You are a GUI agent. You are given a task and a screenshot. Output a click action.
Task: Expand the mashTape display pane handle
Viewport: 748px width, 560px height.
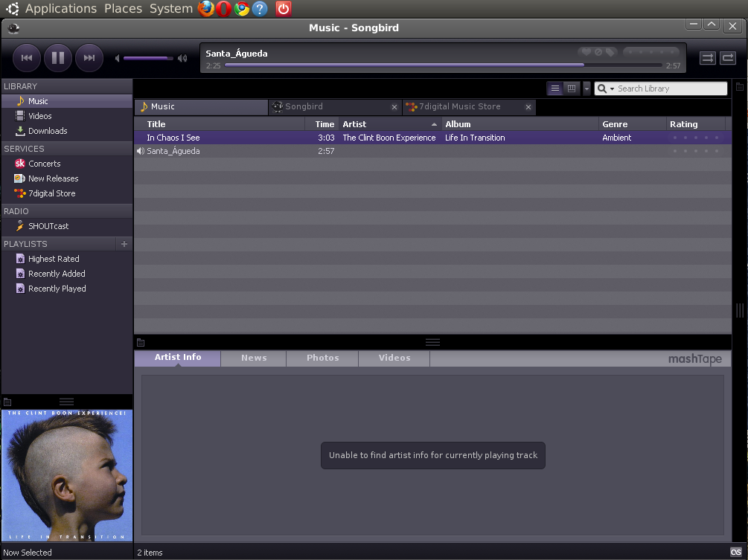[x=432, y=341]
